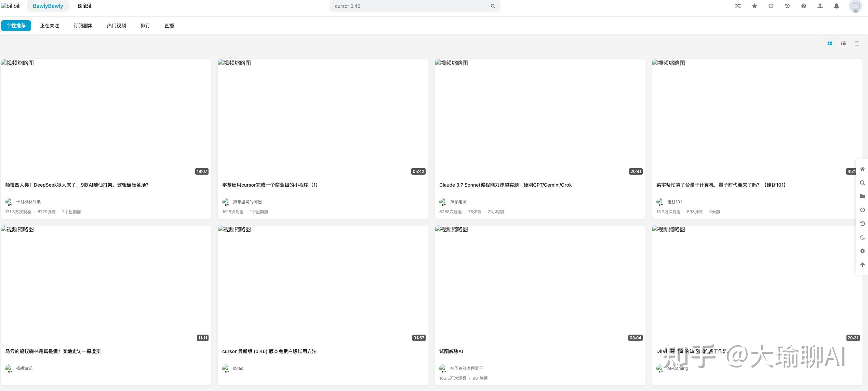
Task: Click back-to-top arrow in right dock
Action: [x=862, y=265]
